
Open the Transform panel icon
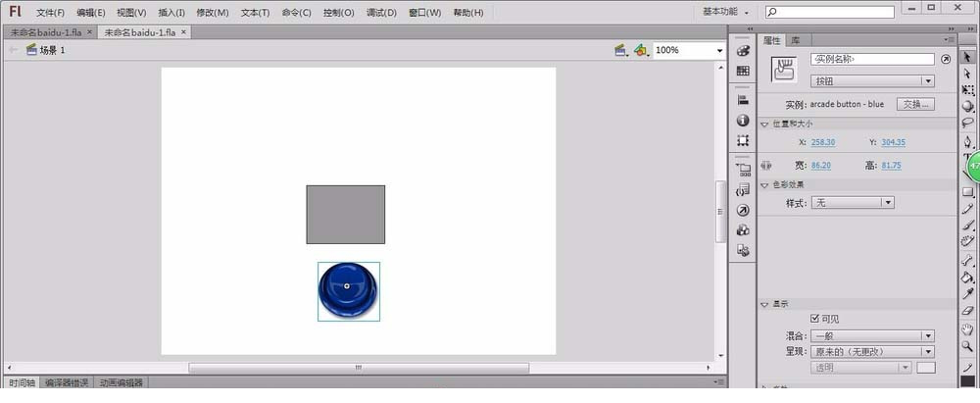coord(743,140)
